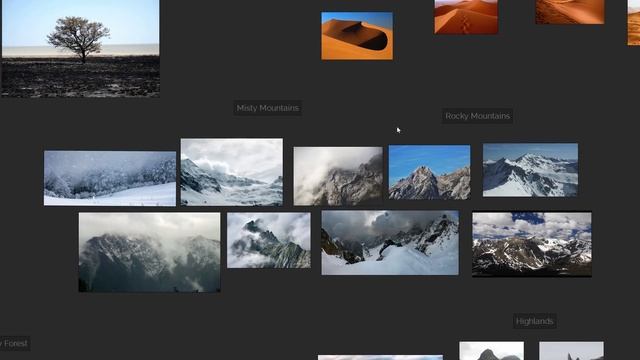Open the snowy slope with dark crags photo
Viewport: 640px width, 360px height.
[x=390, y=243]
